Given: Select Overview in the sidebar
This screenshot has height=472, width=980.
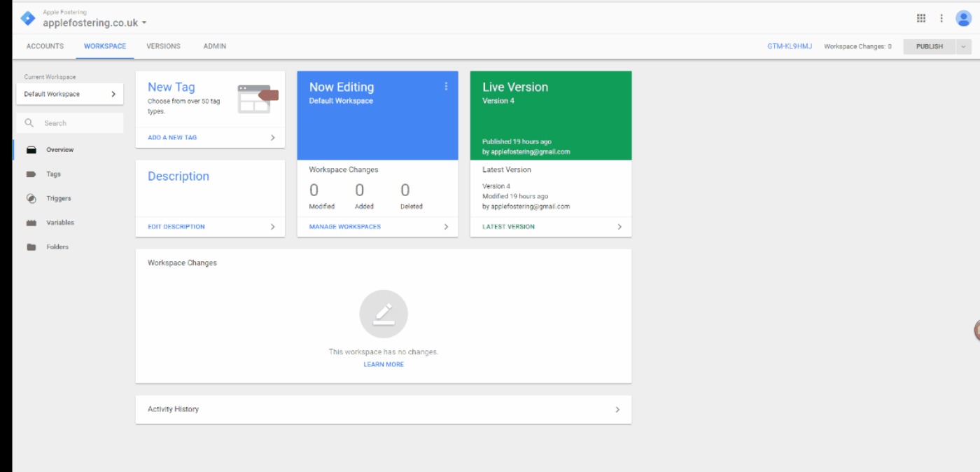Looking at the screenshot, I should (x=60, y=150).
